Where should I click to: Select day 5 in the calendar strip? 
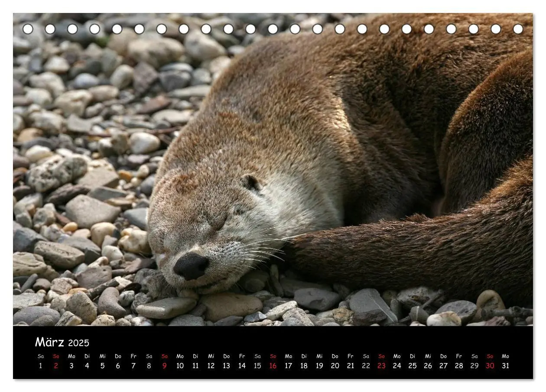(x=103, y=366)
